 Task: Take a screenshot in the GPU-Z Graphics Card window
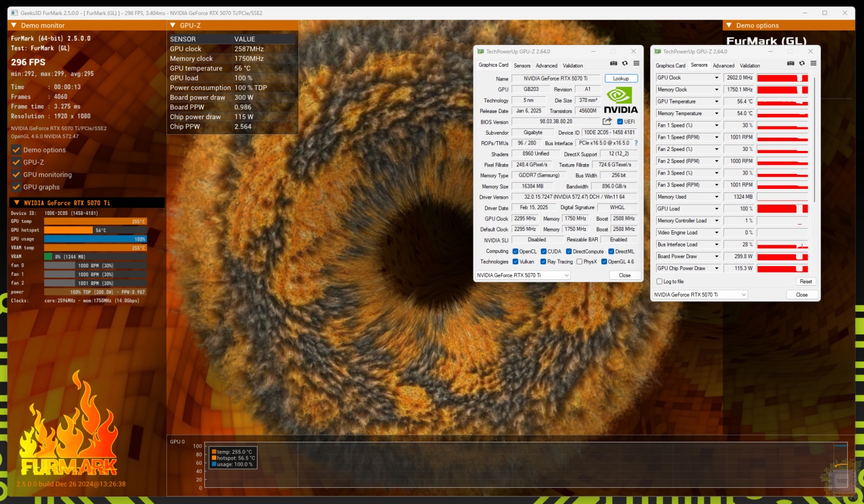[613, 63]
